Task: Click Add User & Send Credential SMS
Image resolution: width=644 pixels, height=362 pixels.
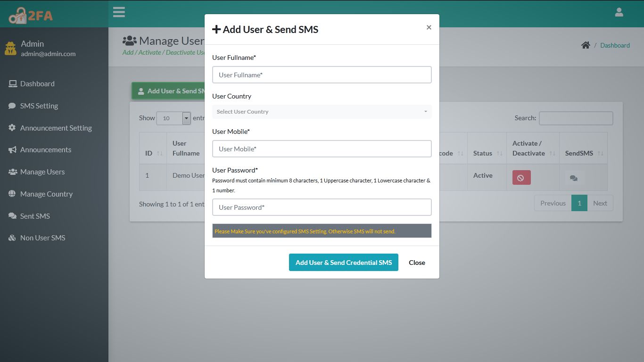Action: click(343, 262)
